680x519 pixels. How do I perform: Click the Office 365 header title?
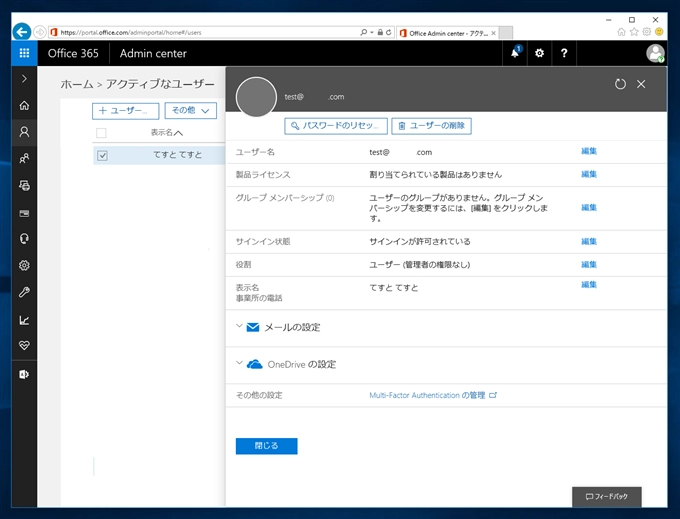[x=73, y=53]
